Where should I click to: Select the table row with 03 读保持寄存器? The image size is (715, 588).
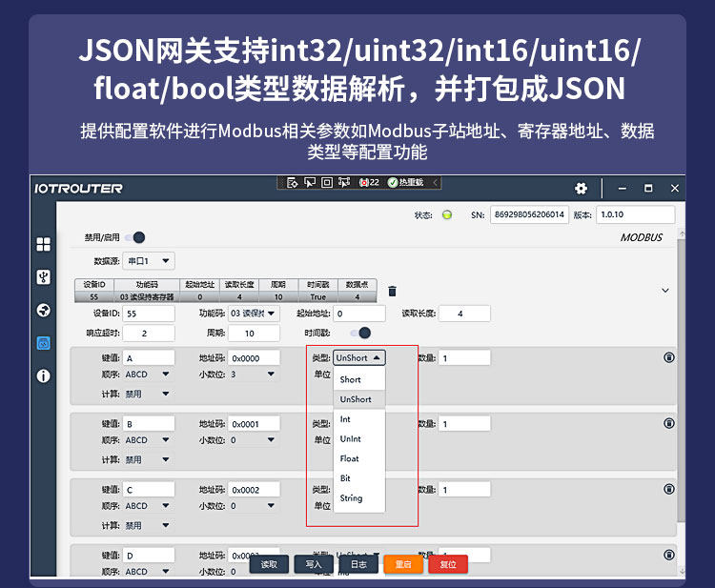point(226,296)
